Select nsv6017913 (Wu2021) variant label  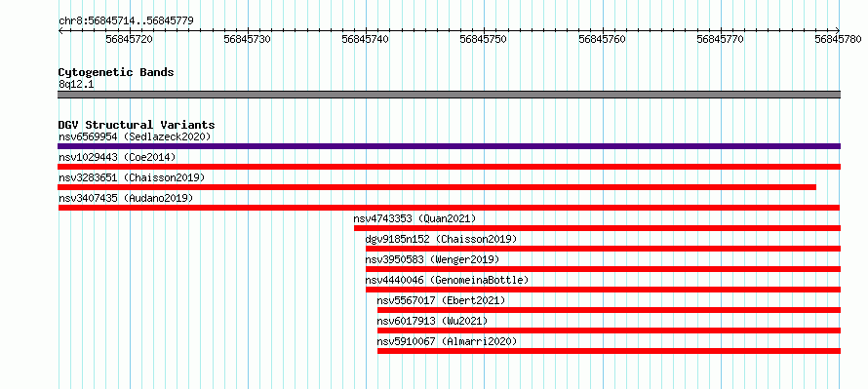click(432, 321)
